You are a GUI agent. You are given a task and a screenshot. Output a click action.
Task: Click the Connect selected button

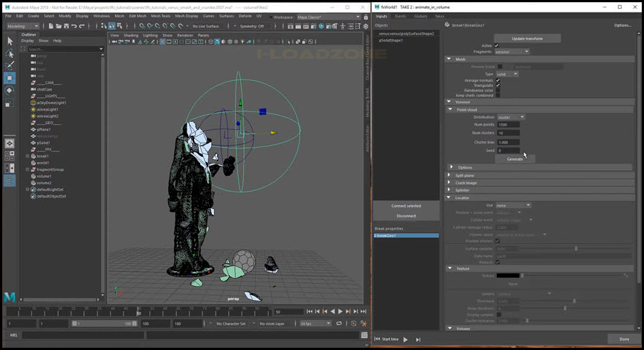pyautogui.click(x=406, y=206)
